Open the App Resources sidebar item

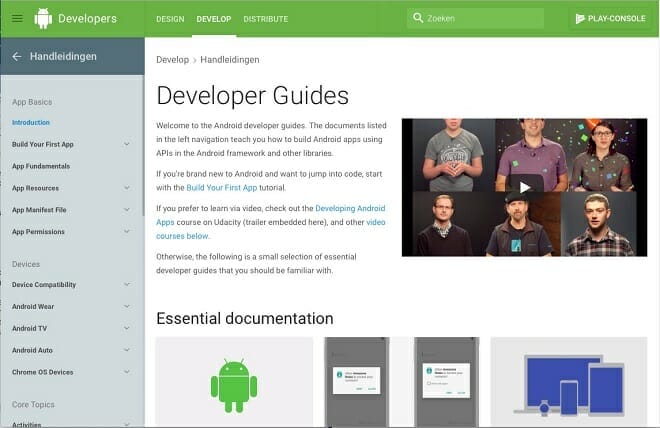(35, 188)
